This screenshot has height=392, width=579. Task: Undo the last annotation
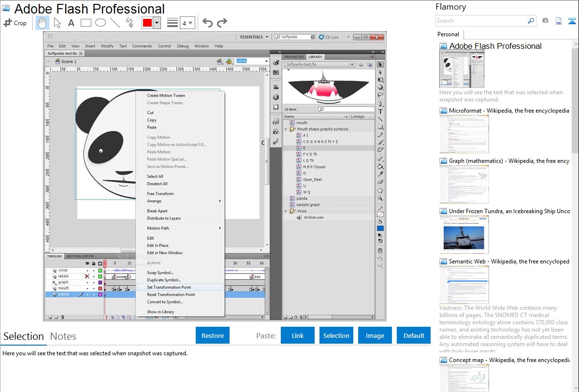point(207,23)
